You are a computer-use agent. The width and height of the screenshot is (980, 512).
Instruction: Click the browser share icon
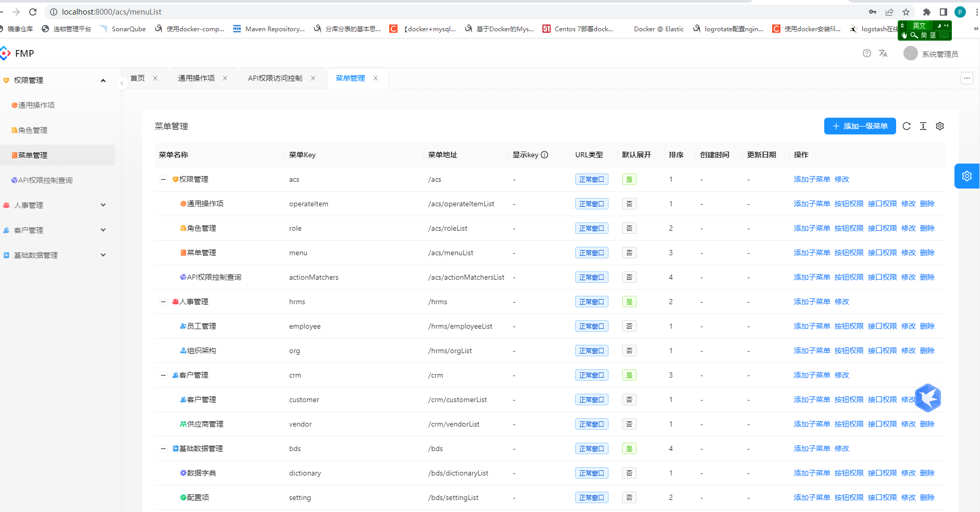pos(889,12)
